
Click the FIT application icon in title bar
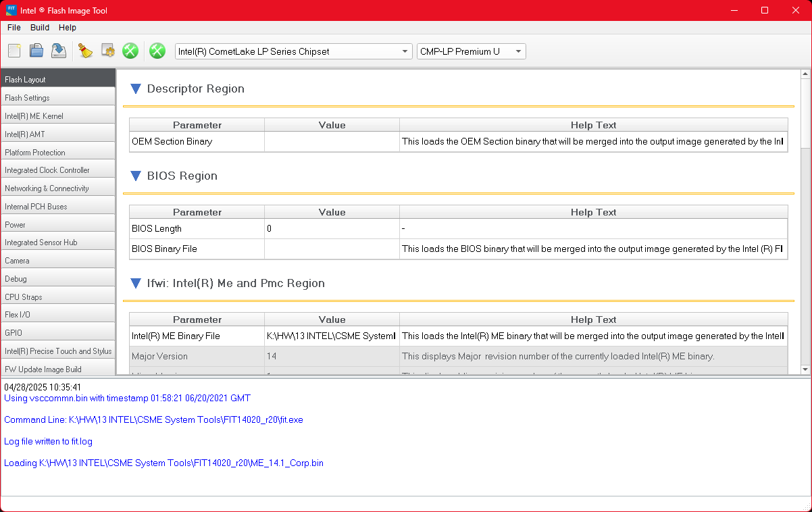click(x=11, y=10)
